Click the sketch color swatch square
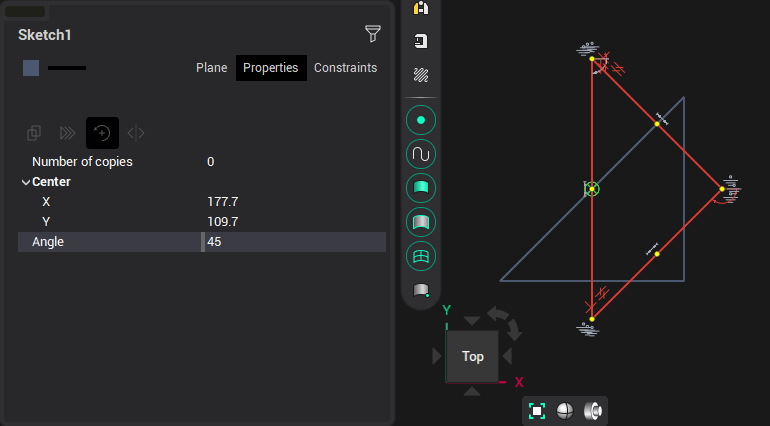770x426 pixels. 31,68
